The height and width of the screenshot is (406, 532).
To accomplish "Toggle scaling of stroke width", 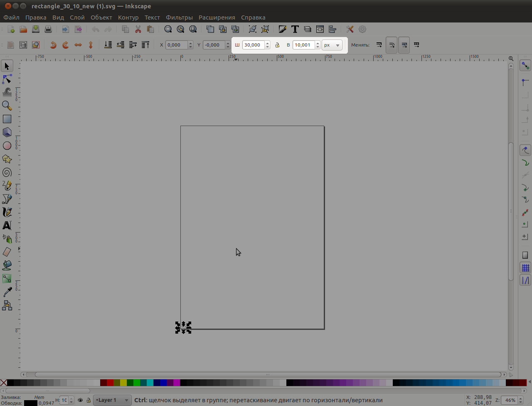I will tap(379, 45).
